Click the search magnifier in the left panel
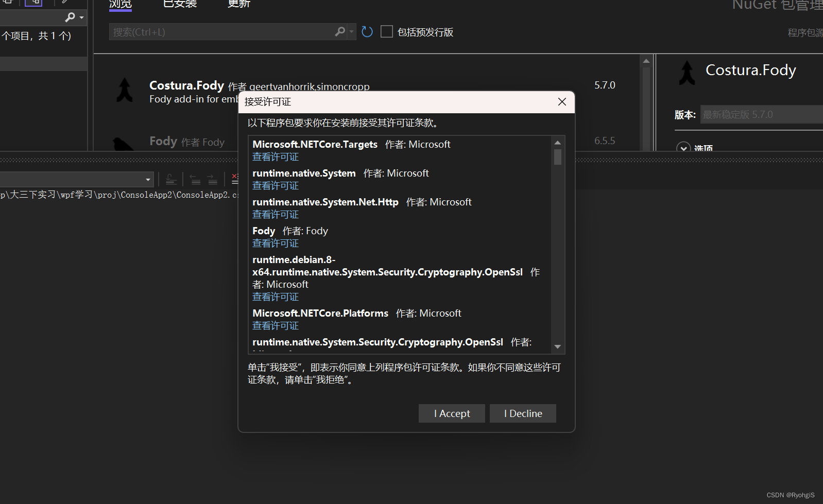Viewport: 823px width, 504px height. coord(70,18)
